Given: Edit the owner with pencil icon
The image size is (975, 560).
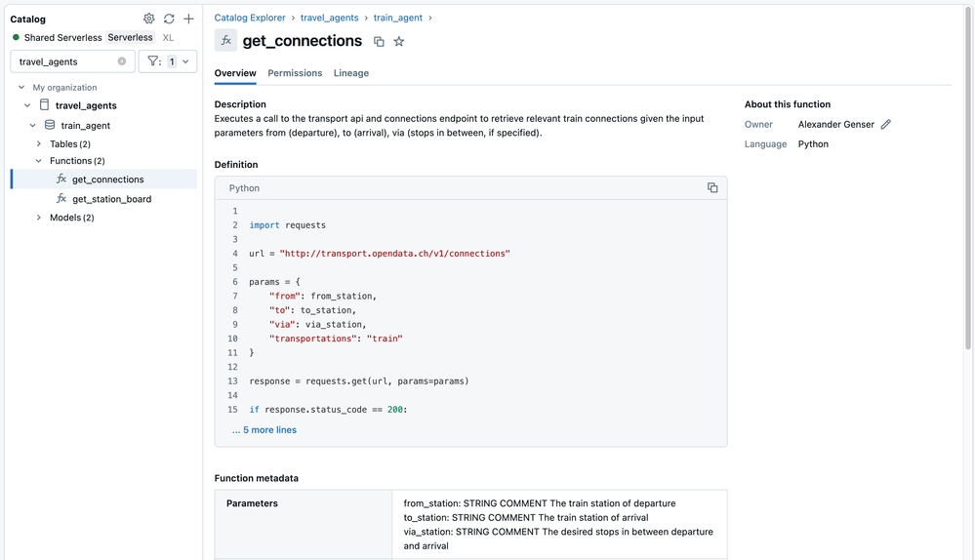Looking at the screenshot, I should pyautogui.click(x=886, y=125).
